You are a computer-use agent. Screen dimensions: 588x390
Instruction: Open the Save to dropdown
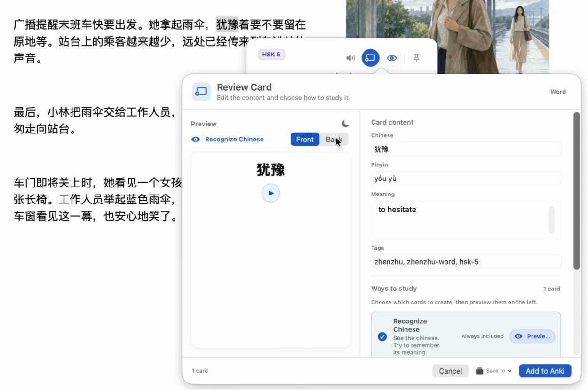click(x=499, y=371)
